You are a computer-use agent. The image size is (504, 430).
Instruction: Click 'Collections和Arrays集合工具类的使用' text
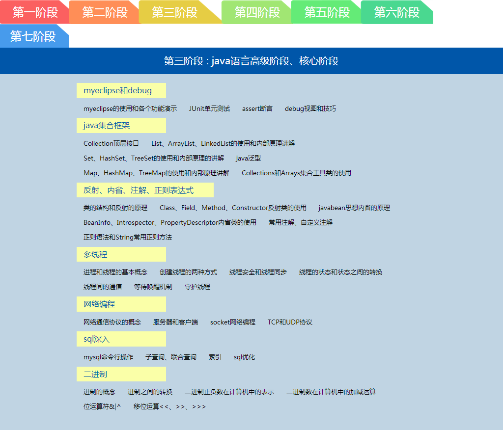296,173
